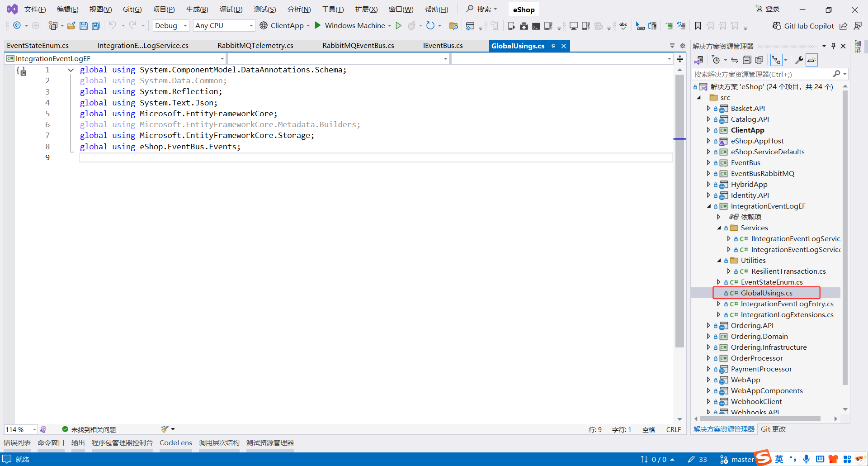This screenshot has width=868, height=466.
Task: Open GitHub Copilot from the toolbar
Action: (x=803, y=26)
